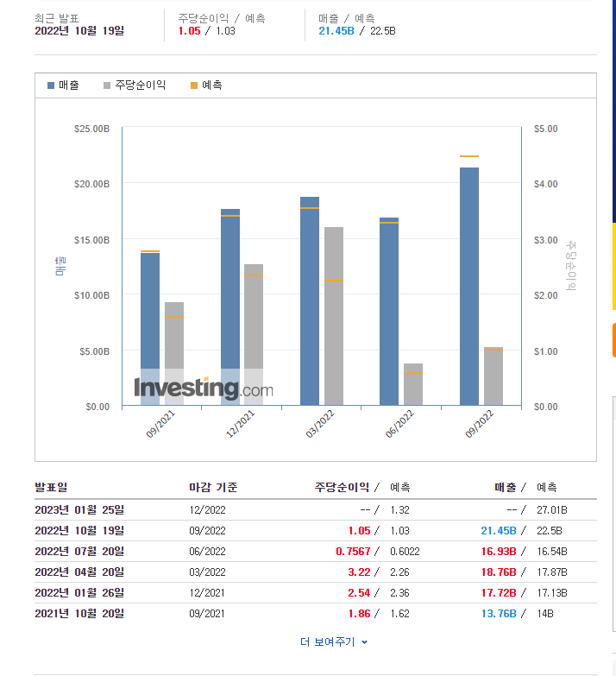Click the red 1.05 EPS summary value
The image size is (616, 676).
click(x=190, y=31)
